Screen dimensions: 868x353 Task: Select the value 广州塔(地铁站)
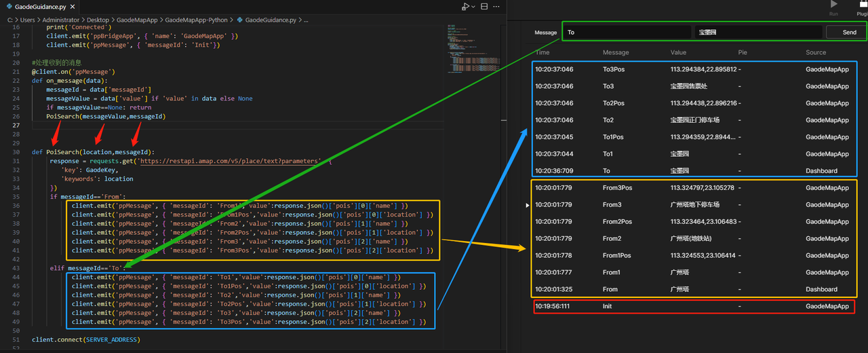691,239
